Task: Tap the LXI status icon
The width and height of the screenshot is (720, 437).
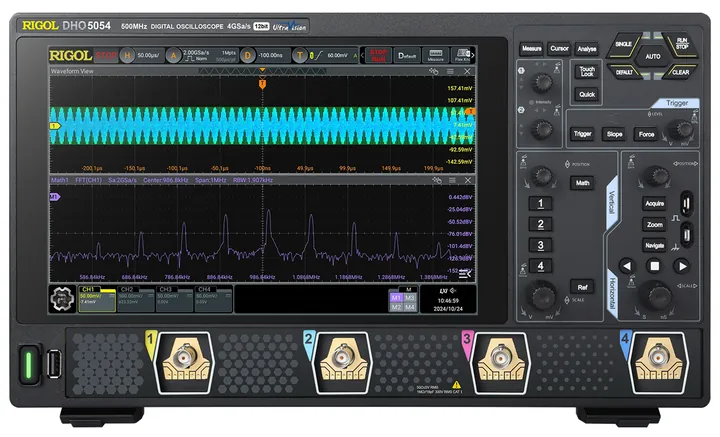Action: (x=443, y=291)
